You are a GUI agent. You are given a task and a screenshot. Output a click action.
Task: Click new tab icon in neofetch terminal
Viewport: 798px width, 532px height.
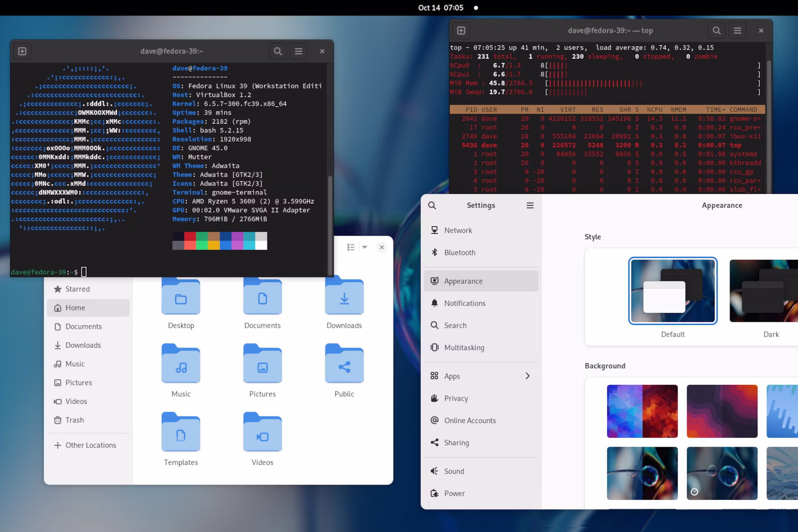tap(22, 51)
